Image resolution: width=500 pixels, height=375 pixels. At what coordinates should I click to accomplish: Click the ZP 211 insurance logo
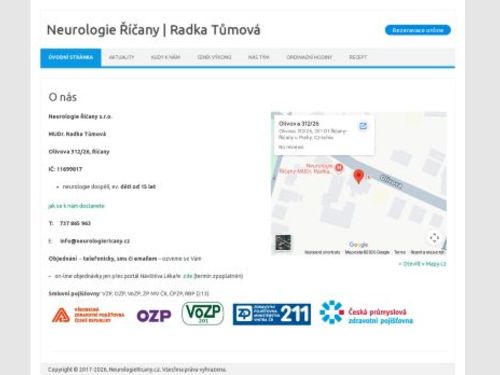click(x=272, y=314)
